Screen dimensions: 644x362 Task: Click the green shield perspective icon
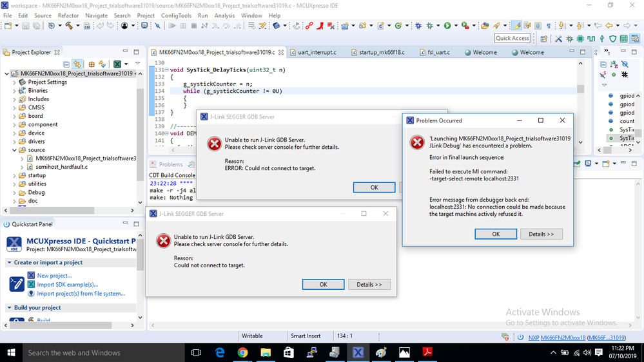pyautogui.click(x=613, y=39)
